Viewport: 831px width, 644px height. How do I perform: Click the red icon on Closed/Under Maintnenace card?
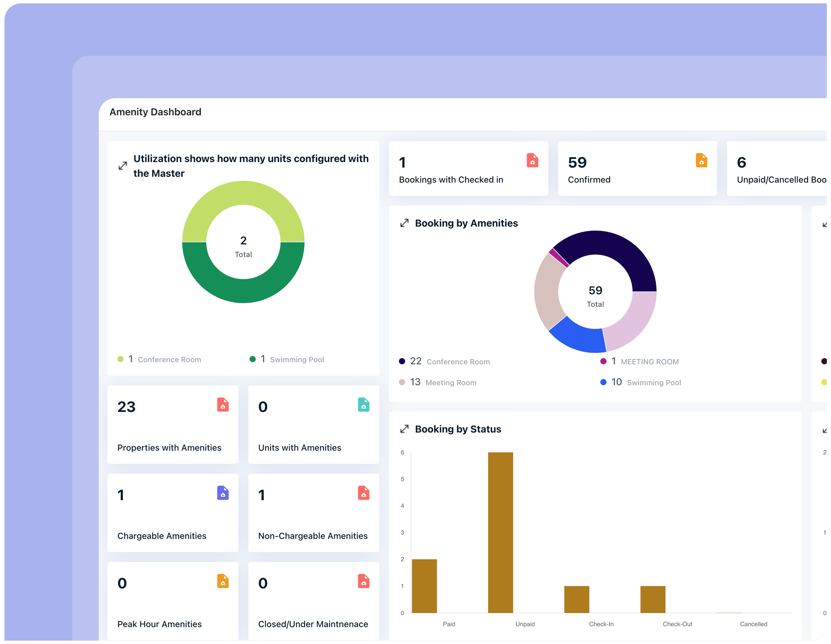[x=364, y=582]
